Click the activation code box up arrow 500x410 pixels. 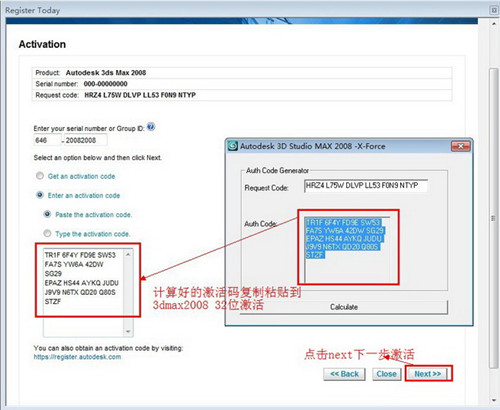128,255
